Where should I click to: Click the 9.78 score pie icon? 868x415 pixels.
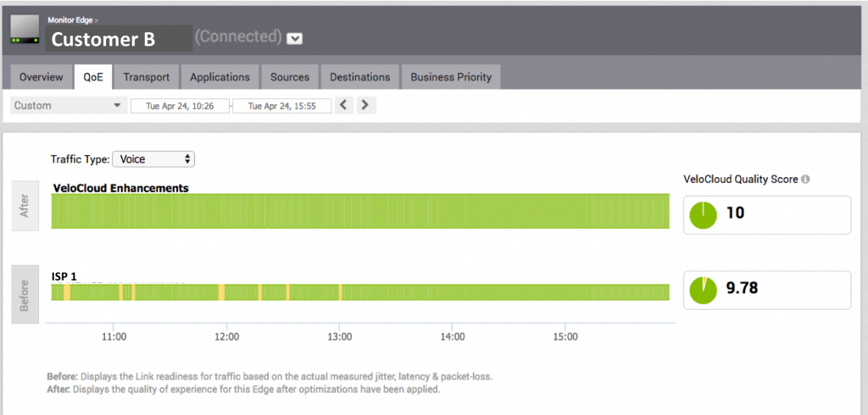(x=703, y=290)
